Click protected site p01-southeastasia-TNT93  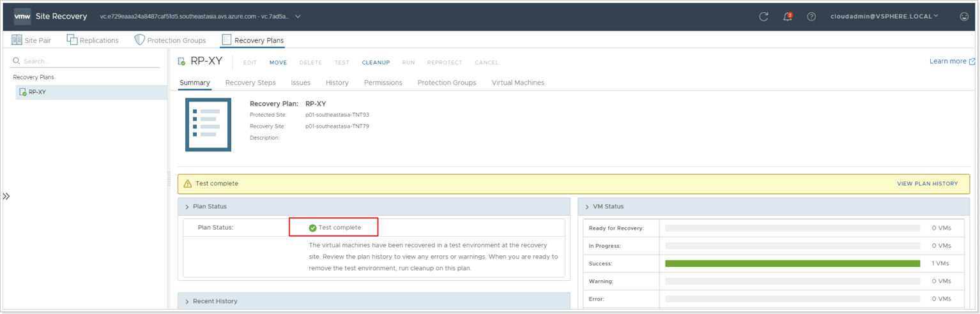[x=337, y=115]
